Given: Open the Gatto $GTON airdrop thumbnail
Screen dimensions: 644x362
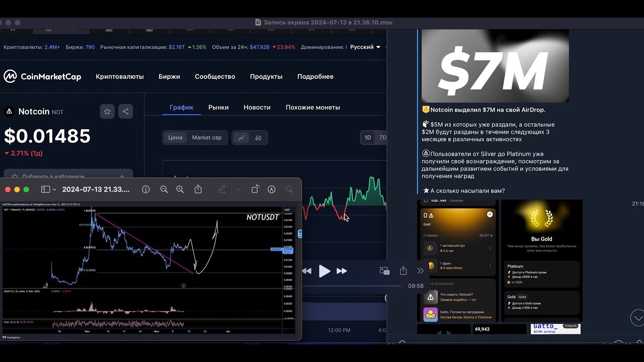Looking at the screenshot, I should (x=555, y=329).
